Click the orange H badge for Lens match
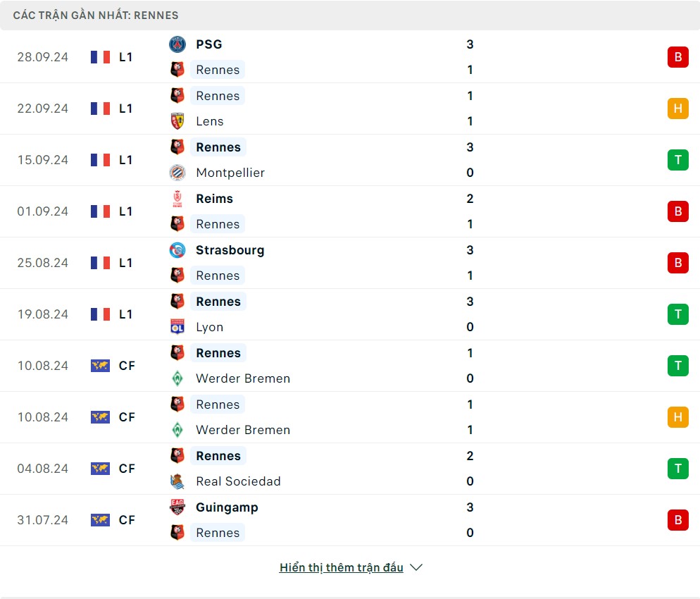Viewport: 700px width, 599px height. click(x=677, y=109)
